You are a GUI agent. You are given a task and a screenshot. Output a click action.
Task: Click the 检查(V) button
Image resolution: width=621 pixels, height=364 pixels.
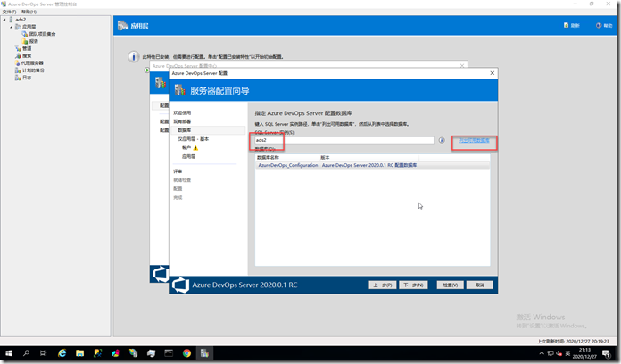click(451, 285)
